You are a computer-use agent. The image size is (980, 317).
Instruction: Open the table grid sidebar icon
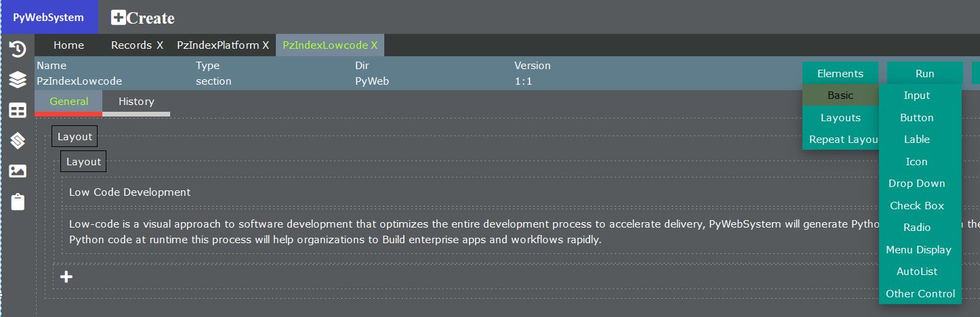pos(18,110)
